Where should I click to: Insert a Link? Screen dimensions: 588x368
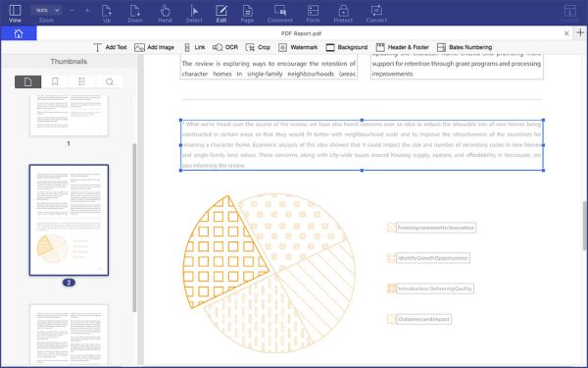(194, 47)
